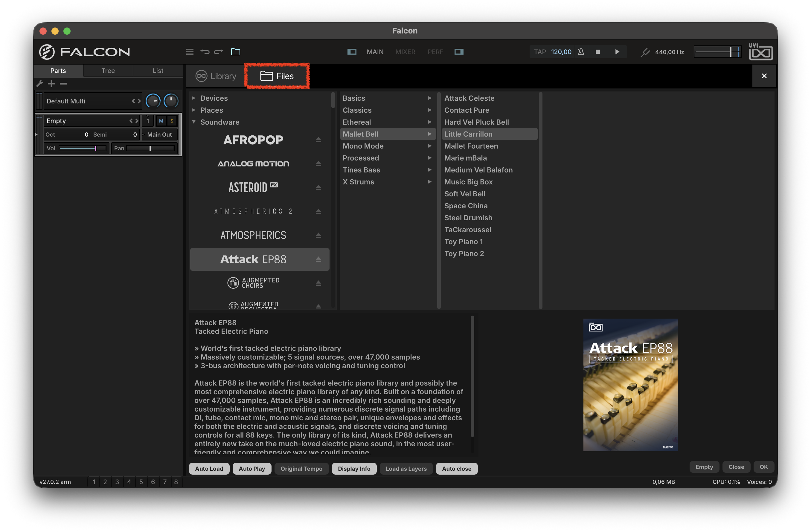Click the undo arrow icon
The image size is (811, 532).
[205, 52]
